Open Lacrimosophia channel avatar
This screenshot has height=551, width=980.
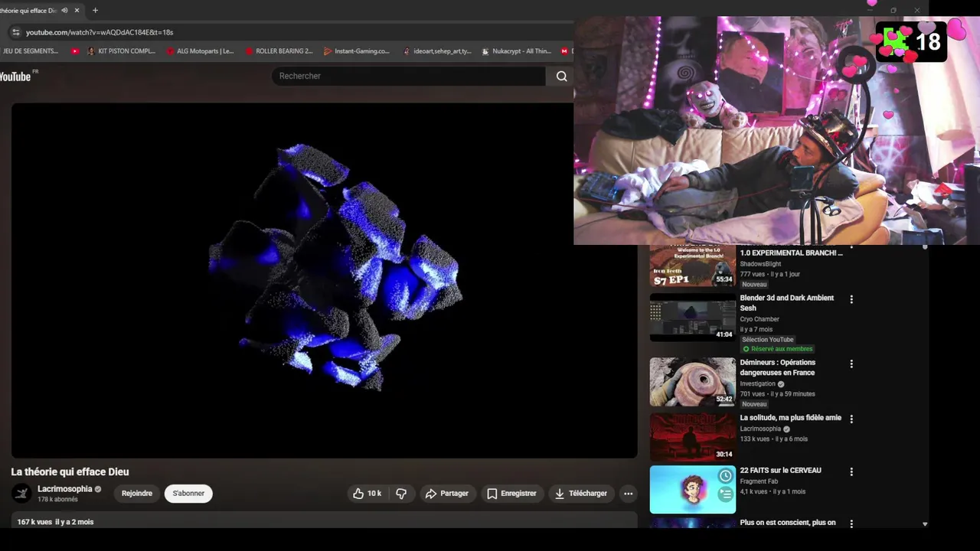(x=22, y=494)
